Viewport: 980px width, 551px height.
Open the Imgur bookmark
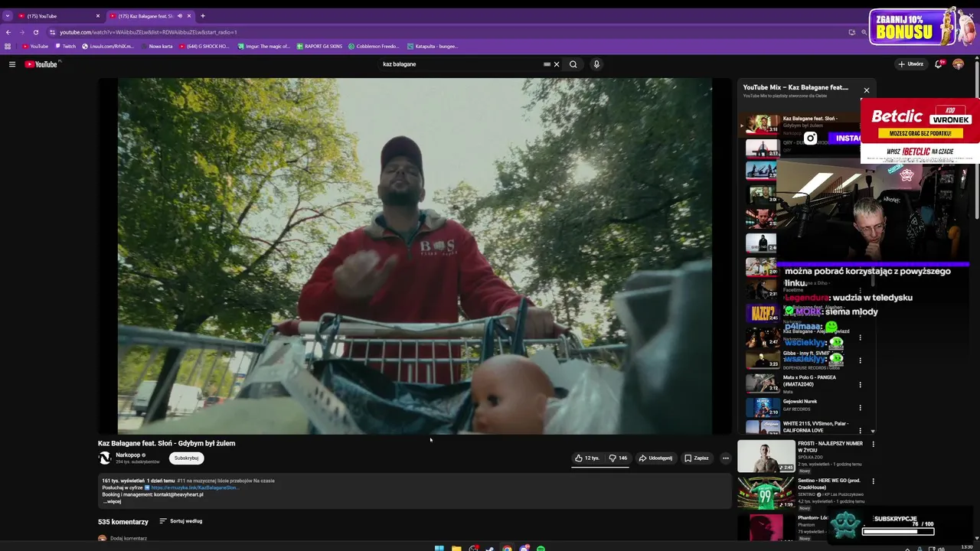(x=264, y=46)
